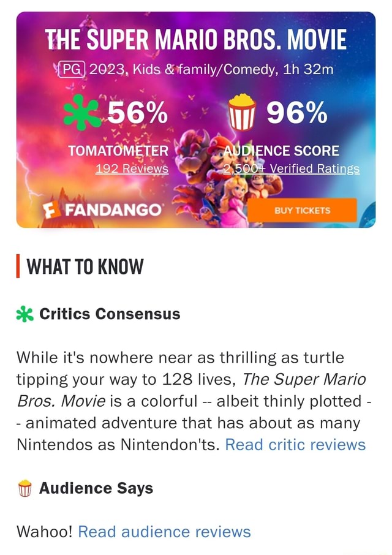Select the What to Know section header

coord(85,266)
